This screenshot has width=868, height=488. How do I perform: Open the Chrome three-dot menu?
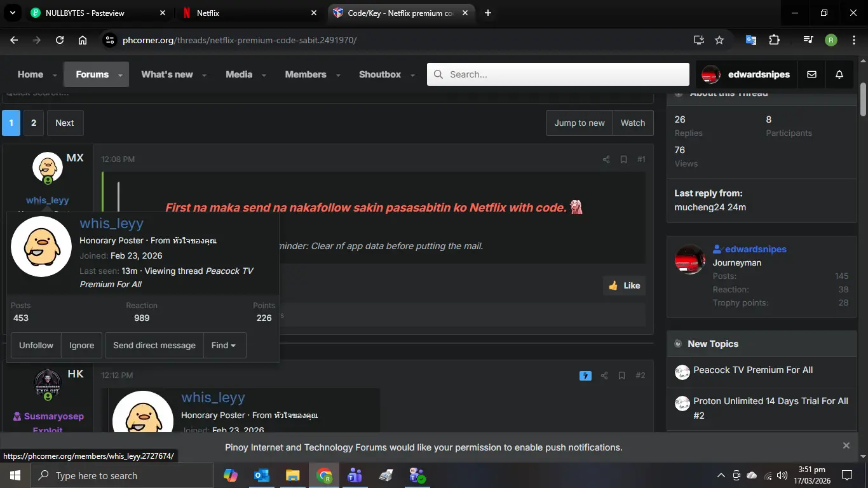853,40
